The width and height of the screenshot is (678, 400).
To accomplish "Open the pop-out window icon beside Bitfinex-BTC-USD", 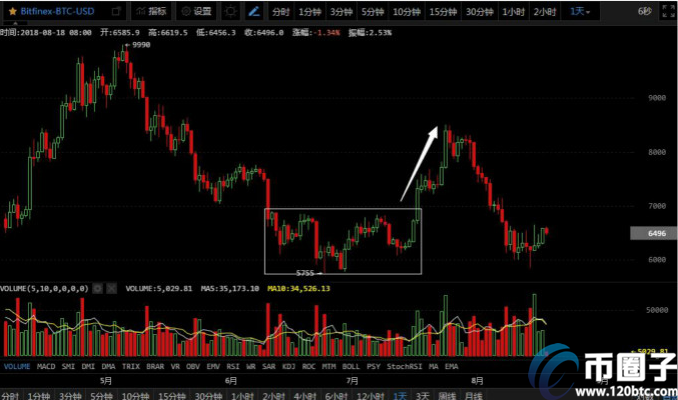I will [116, 12].
